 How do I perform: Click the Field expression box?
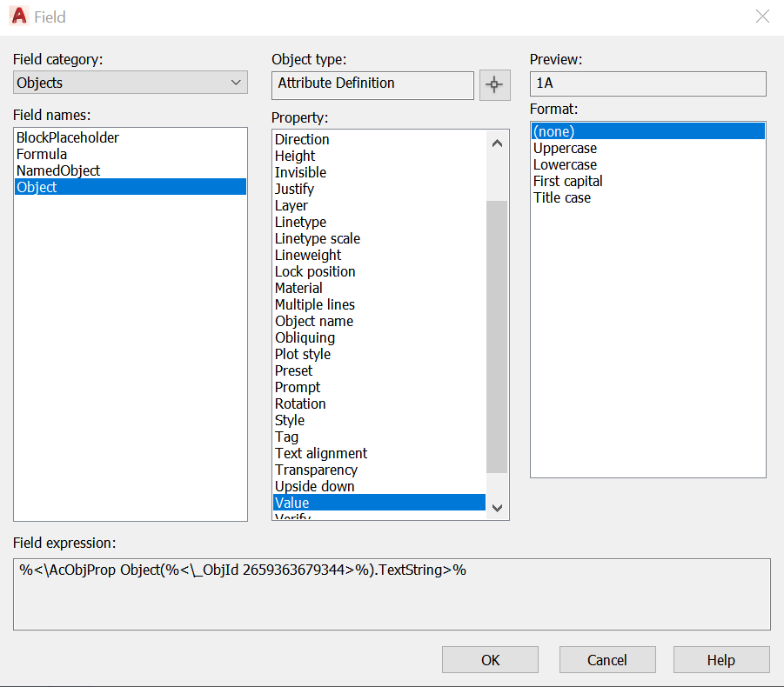click(x=392, y=594)
